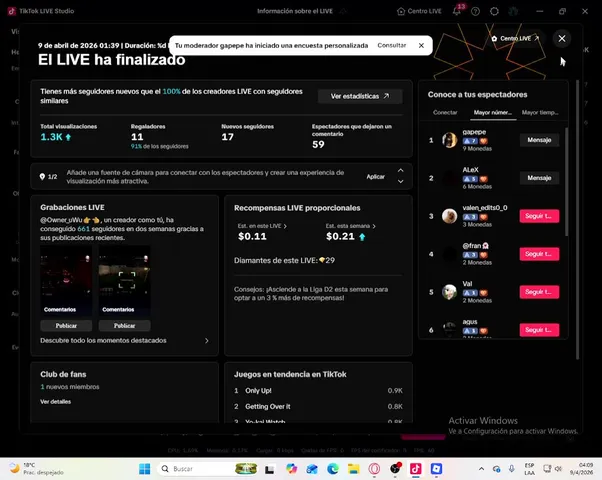The width and height of the screenshot is (602, 480).
Task: Open the settings hexagon icon in title bar
Action: pyautogui.click(x=494, y=12)
